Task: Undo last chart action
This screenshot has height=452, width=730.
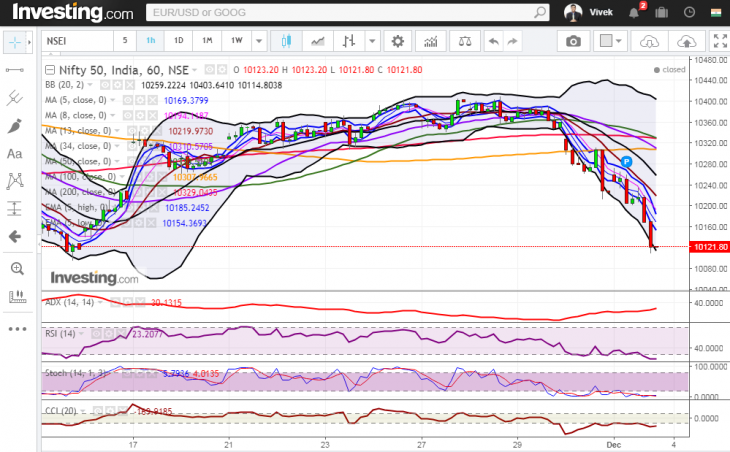Action: click(x=493, y=41)
